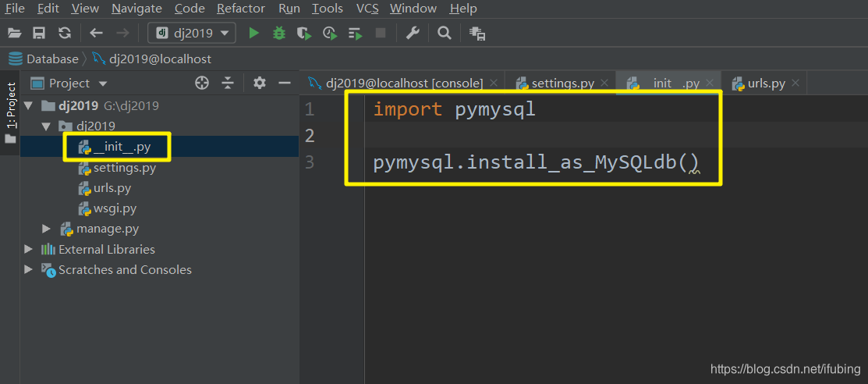Click the Stop square icon
The height and width of the screenshot is (384, 868).
[x=381, y=34]
